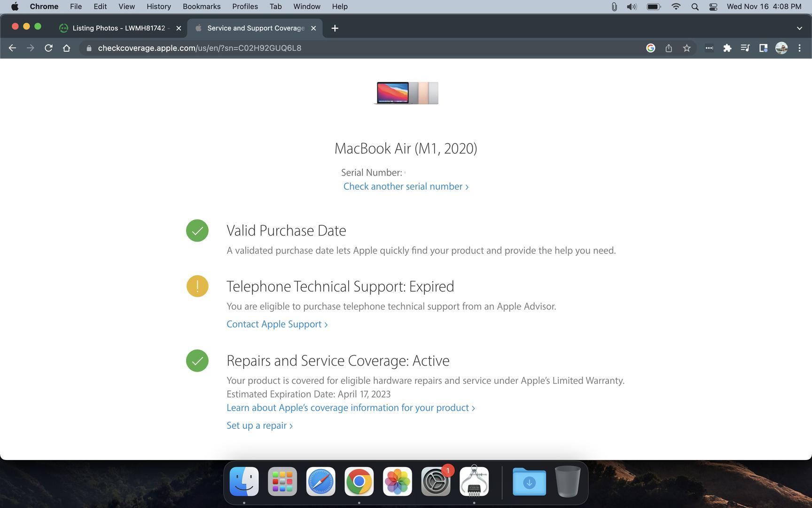This screenshot has width=812, height=508.
Task: Expand the tab search dropdown arrow
Action: [x=799, y=28]
